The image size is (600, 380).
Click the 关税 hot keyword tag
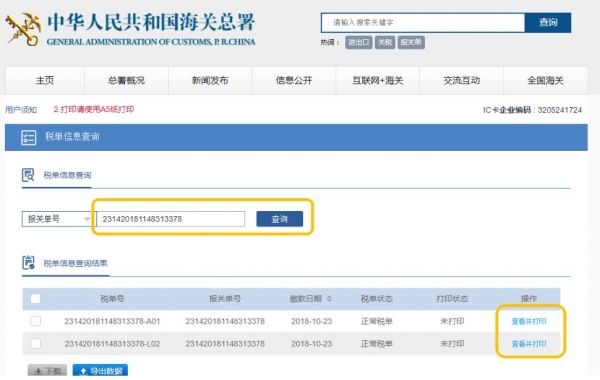[385, 42]
